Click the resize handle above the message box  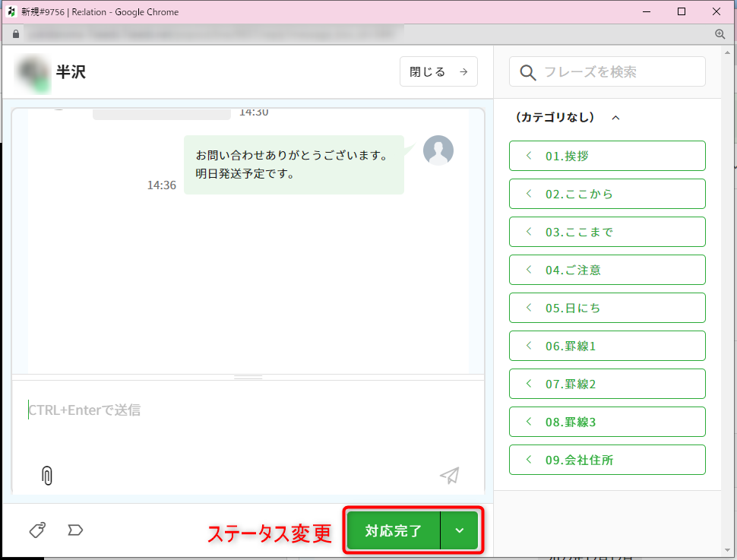[x=248, y=377]
